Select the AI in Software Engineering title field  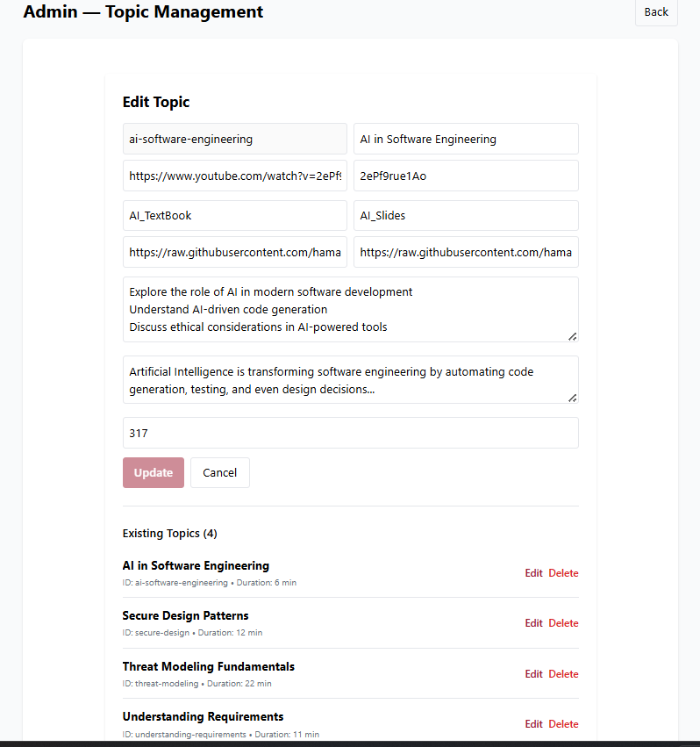pos(466,139)
